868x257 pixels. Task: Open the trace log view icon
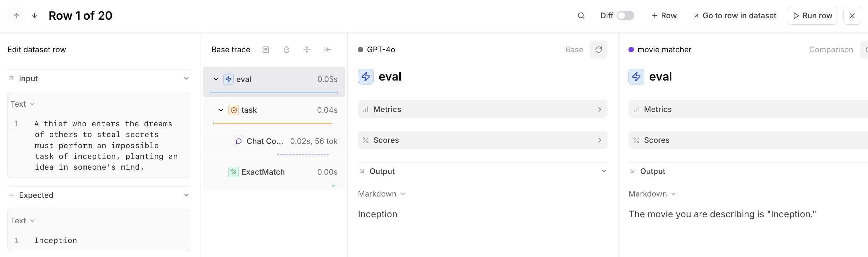[x=266, y=49]
